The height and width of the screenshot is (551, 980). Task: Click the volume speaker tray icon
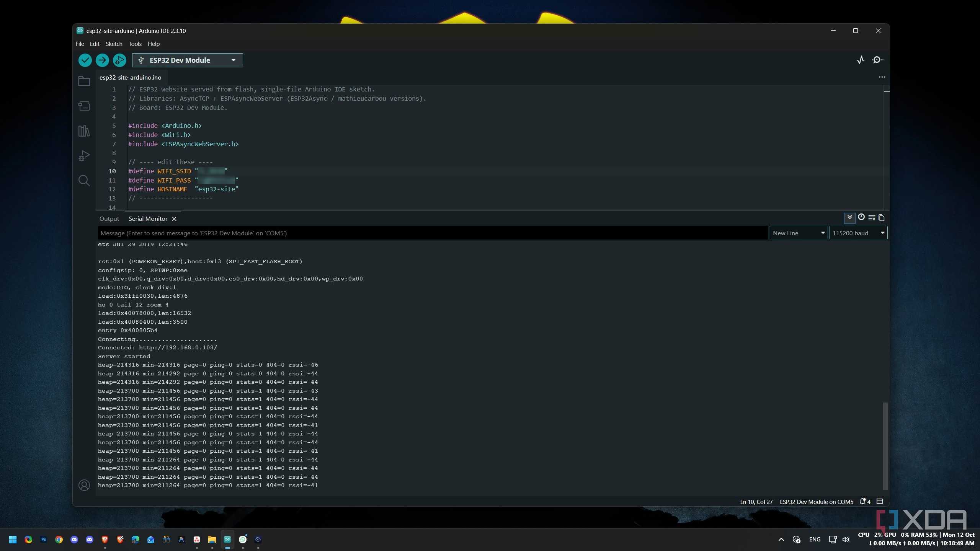[846, 540]
